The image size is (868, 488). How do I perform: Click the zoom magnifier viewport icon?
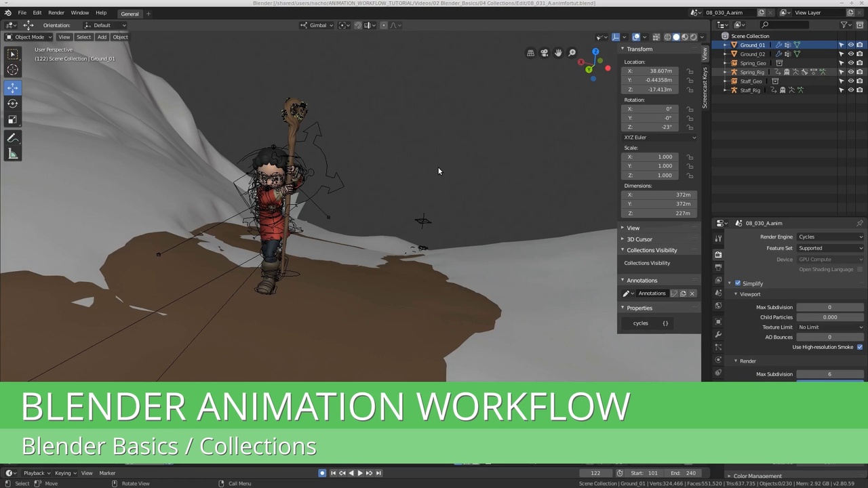572,53
